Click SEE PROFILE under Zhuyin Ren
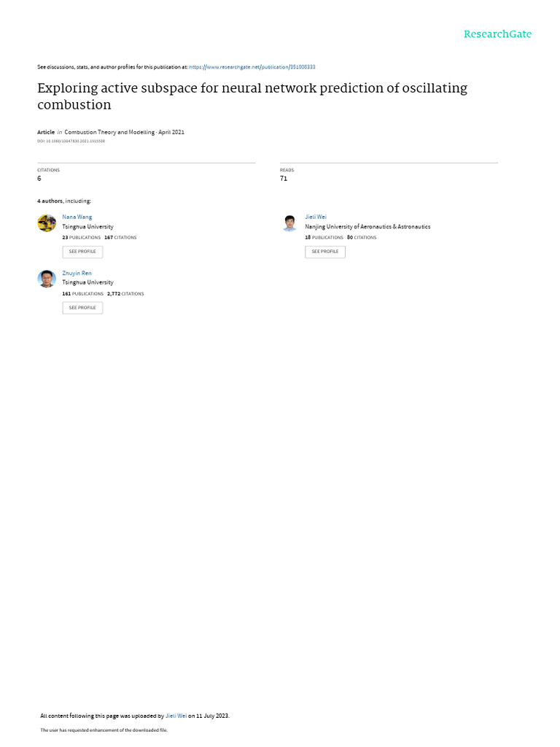This screenshot has width=560, height=747. pos(82,308)
